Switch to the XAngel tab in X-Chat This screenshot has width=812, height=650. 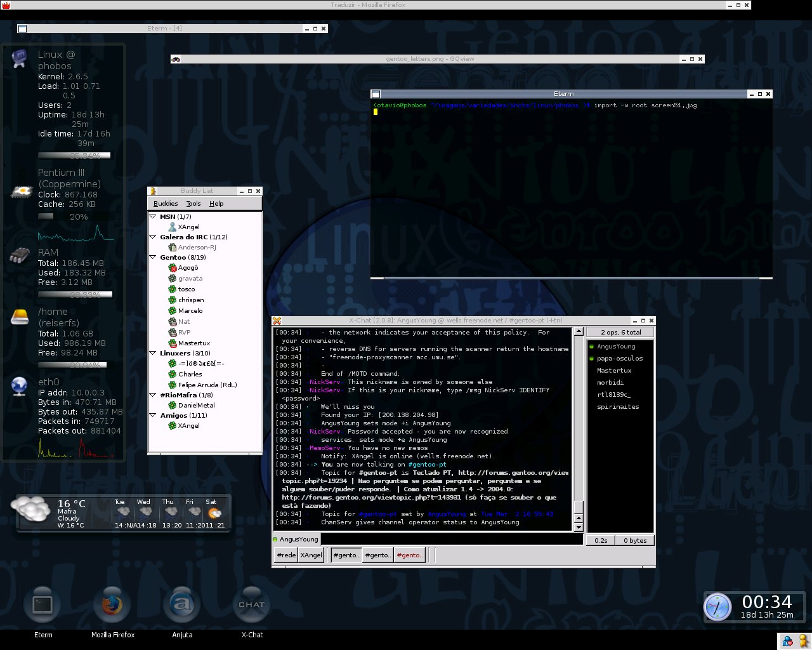tap(311, 555)
